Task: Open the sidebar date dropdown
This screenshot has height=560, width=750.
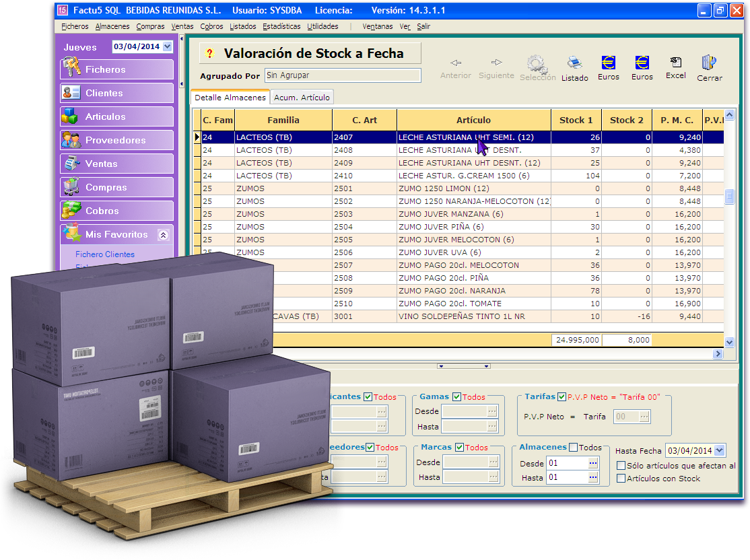Action: click(x=167, y=46)
